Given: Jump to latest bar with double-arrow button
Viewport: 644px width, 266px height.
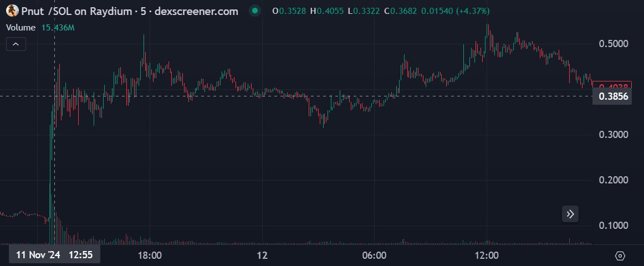Looking at the screenshot, I should (570, 214).
